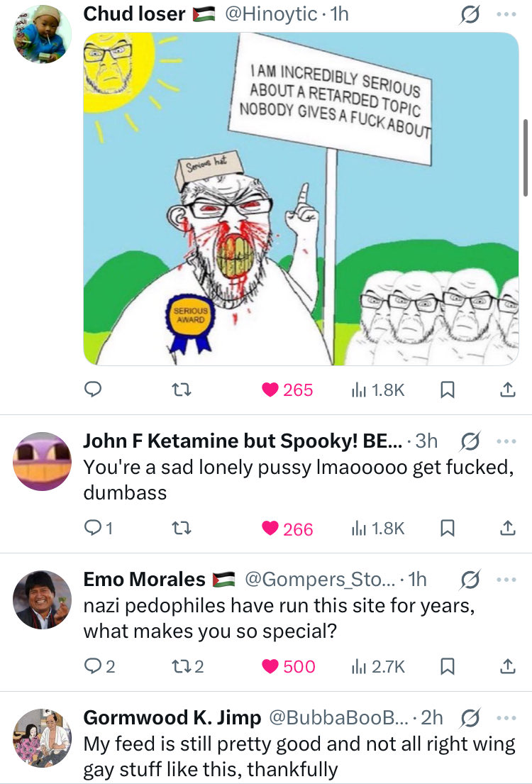Open more options on Chud loser's post
Screen dimensions: 532x784
505,14
